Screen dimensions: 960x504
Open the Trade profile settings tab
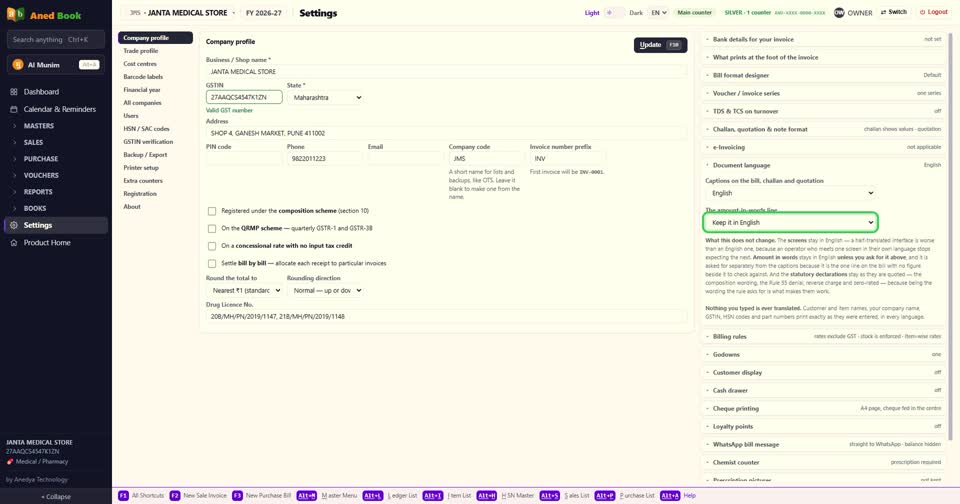[x=155, y=51]
